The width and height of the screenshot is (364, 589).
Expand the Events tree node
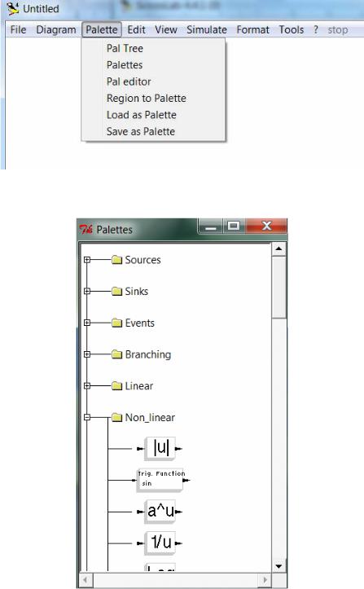tap(87, 323)
